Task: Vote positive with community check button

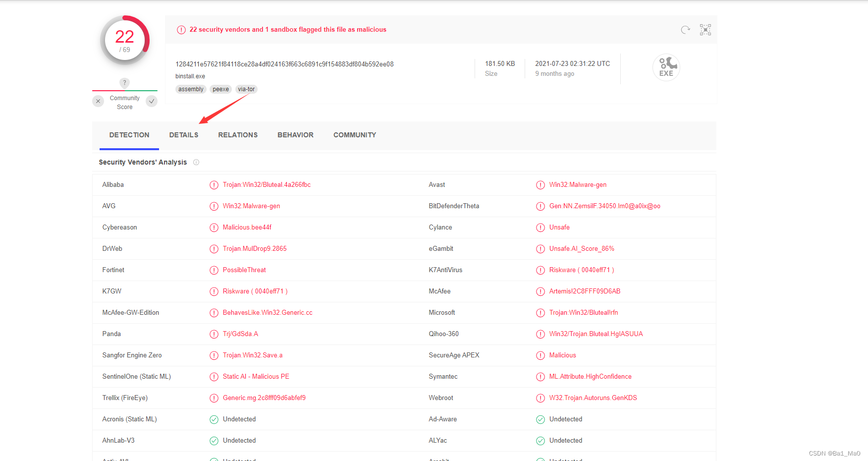Action: 152,101
